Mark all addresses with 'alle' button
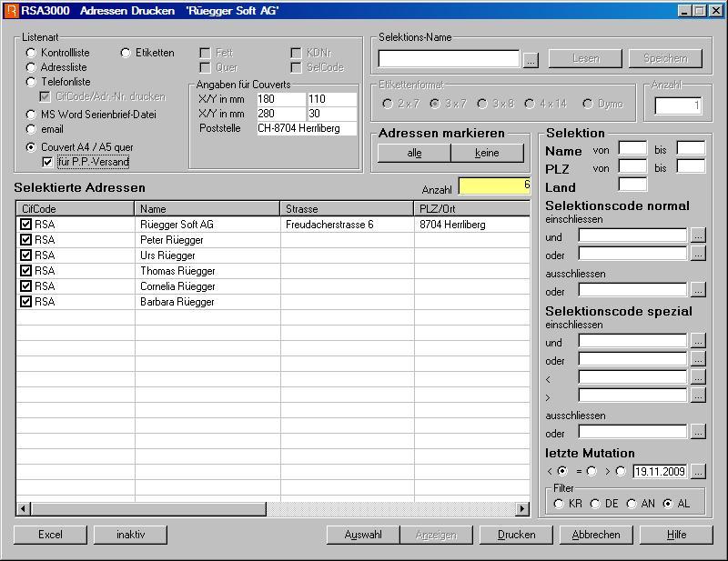This screenshot has height=561, width=728. [414, 153]
